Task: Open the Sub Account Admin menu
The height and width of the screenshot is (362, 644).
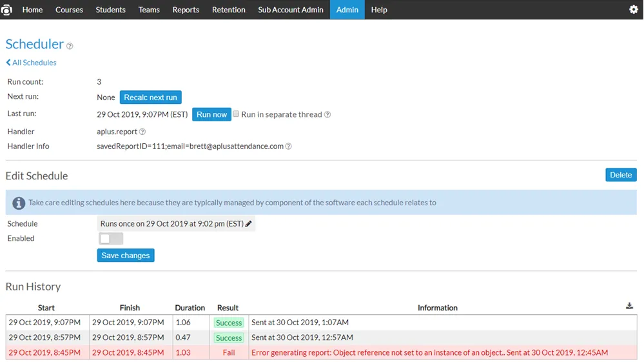Action: coord(290,10)
